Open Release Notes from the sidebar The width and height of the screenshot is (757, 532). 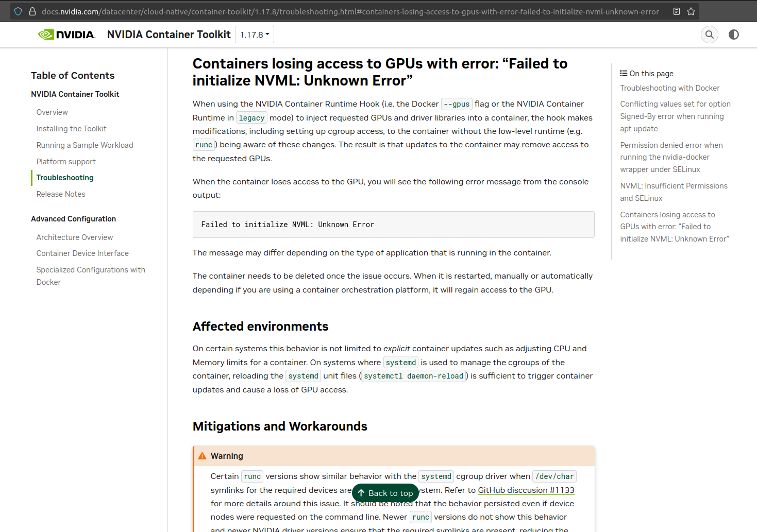pos(60,194)
